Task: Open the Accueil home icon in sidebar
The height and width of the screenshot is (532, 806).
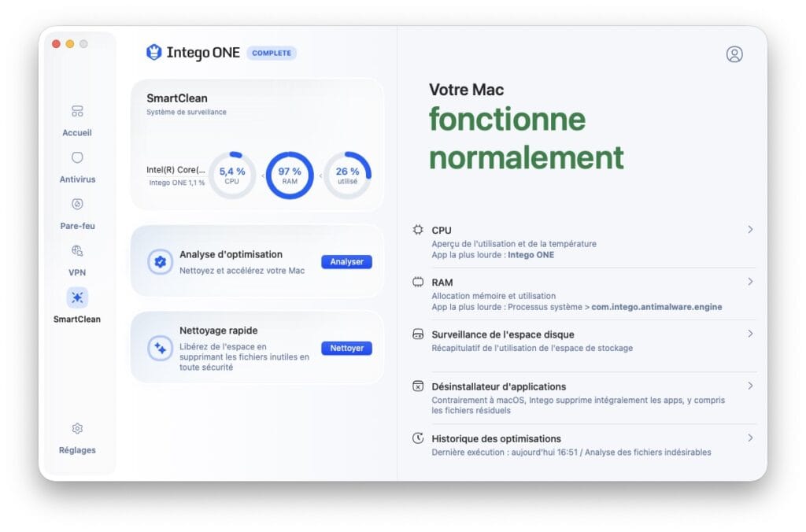Action: point(77,111)
